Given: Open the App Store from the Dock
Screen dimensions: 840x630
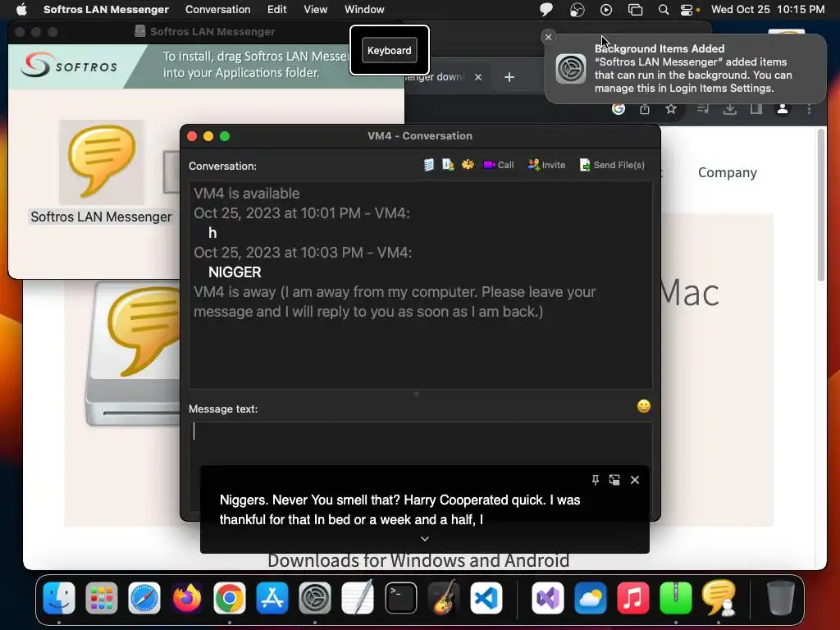Looking at the screenshot, I should (272, 598).
